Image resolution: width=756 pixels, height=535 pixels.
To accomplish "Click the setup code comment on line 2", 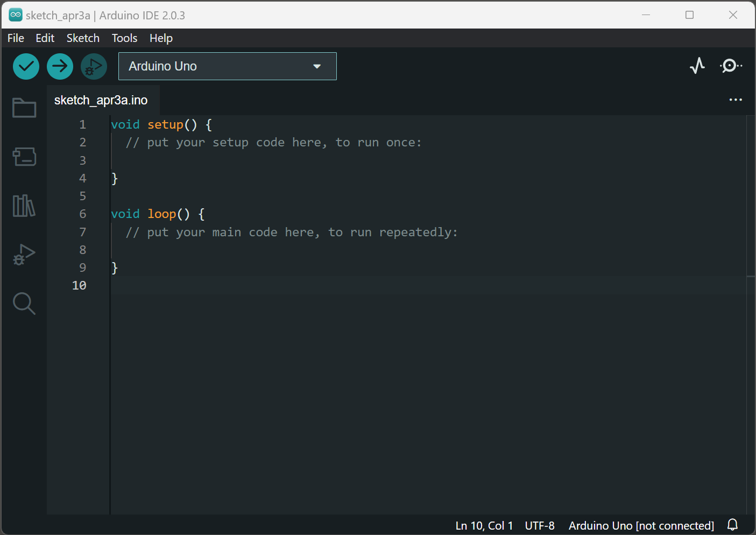I will (274, 143).
